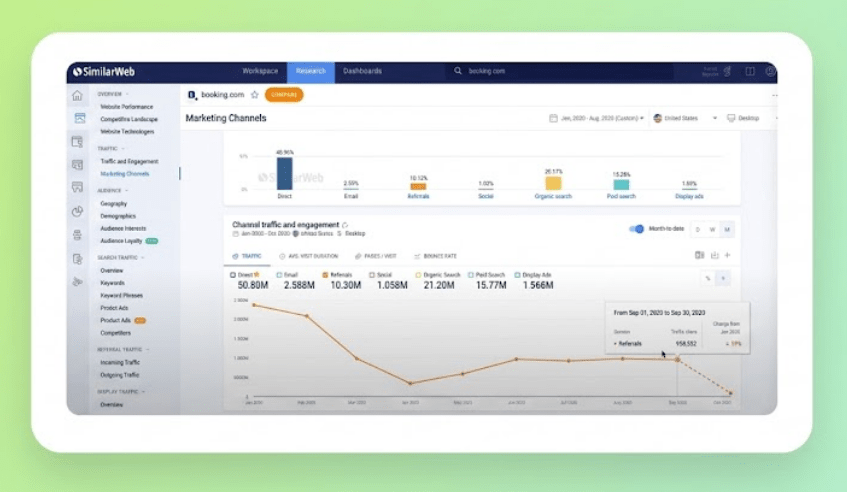This screenshot has width=847, height=492.
Task: Toggle the Month-to-date switch
Action: (x=637, y=229)
